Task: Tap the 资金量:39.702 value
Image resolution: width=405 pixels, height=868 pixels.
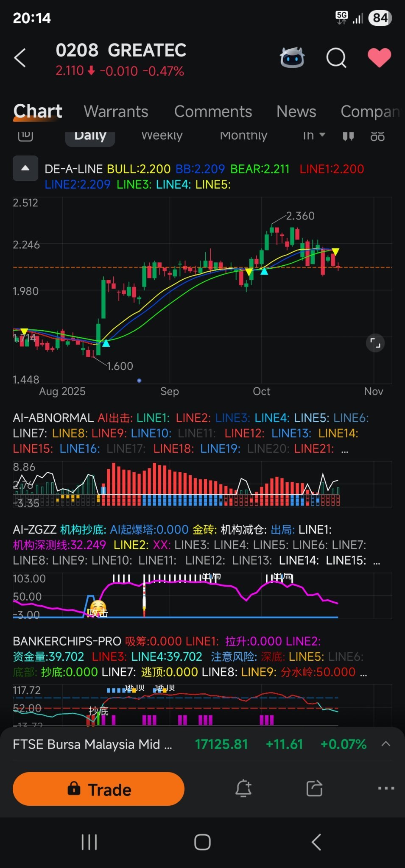Action: [x=48, y=657]
